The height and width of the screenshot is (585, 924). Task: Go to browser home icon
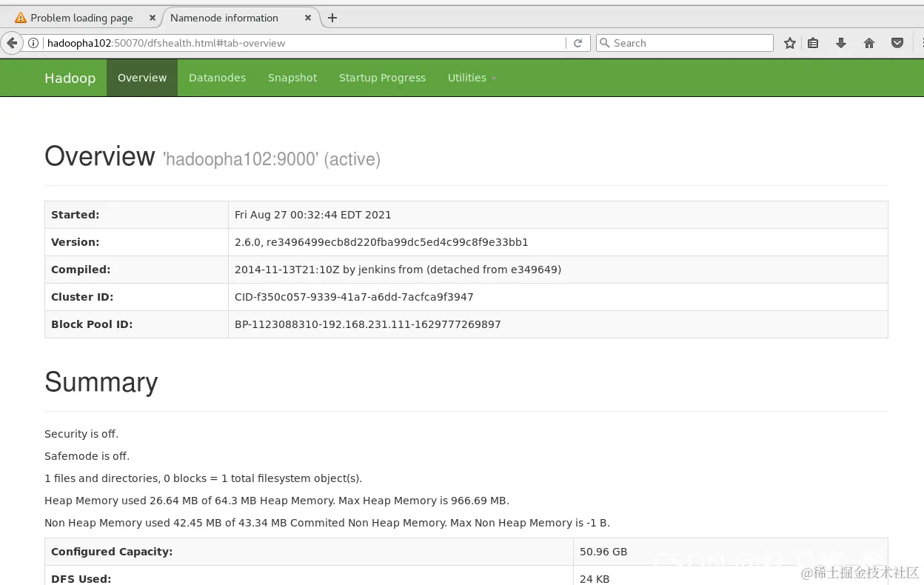pos(869,43)
